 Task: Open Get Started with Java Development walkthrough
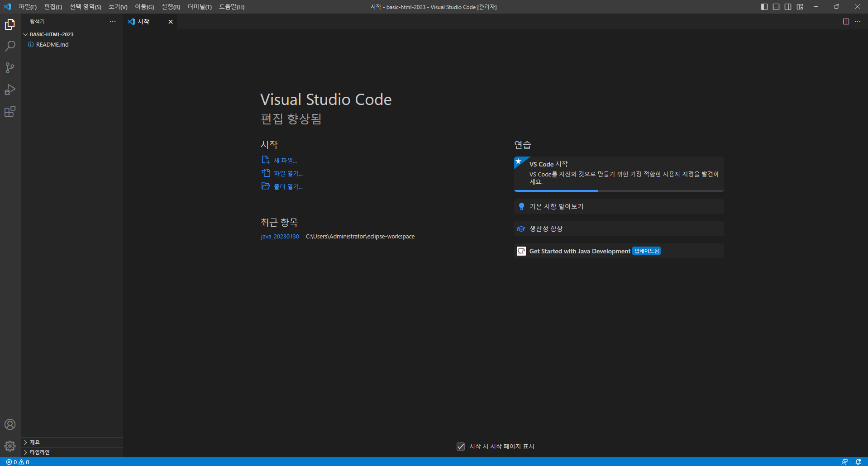[x=619, y=251]
